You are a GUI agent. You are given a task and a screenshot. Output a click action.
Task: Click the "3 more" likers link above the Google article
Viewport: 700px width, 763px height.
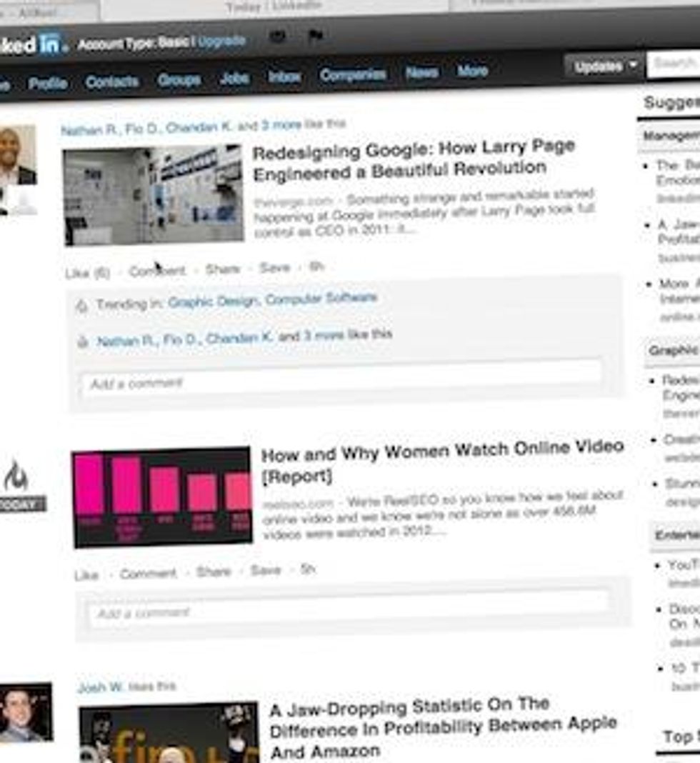tap(281, 125)
